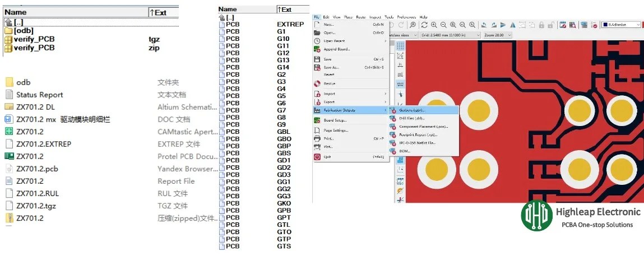Open the B.Adhesive layer dropdown
The image size is (644, 261).
pos(621,25)
